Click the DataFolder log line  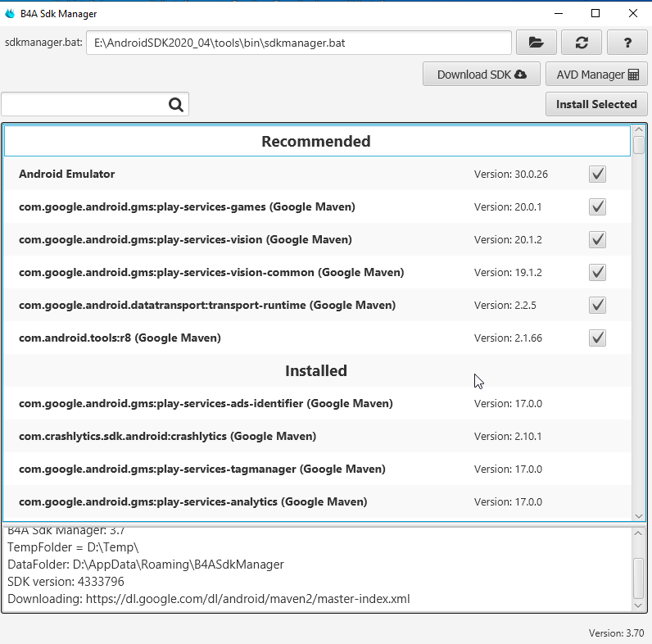pyautogui.click(x=146, y=565)
